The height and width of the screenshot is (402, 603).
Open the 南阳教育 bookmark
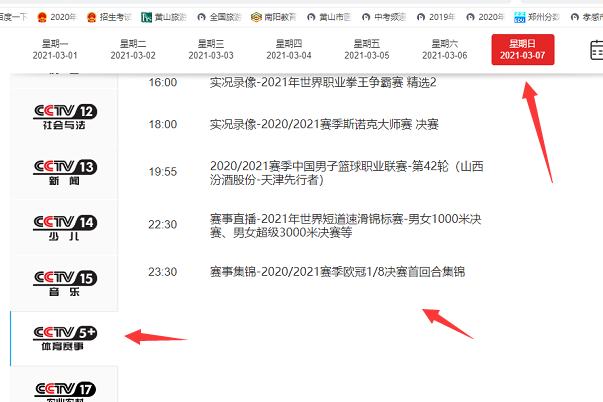click(x=273, y=17)
